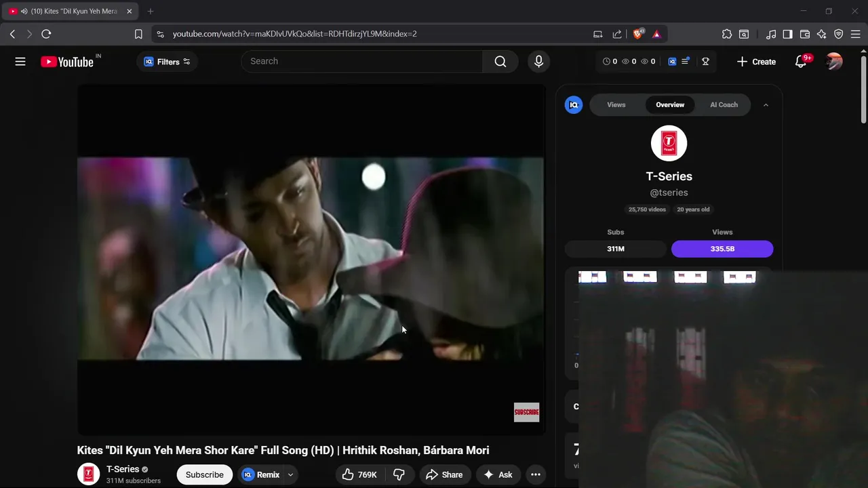Click the address bar URL
The width and height of the screenshot is (868, 488).
[x=294, y=34]
